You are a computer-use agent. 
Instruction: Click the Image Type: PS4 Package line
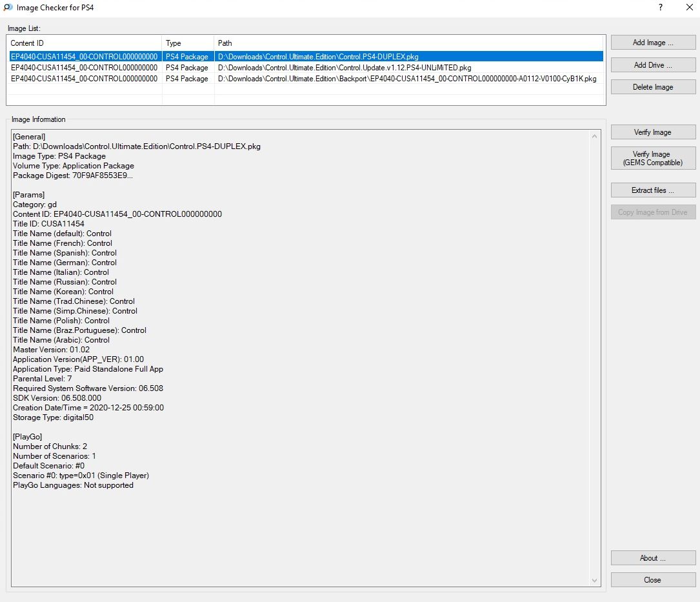[59, 156]
